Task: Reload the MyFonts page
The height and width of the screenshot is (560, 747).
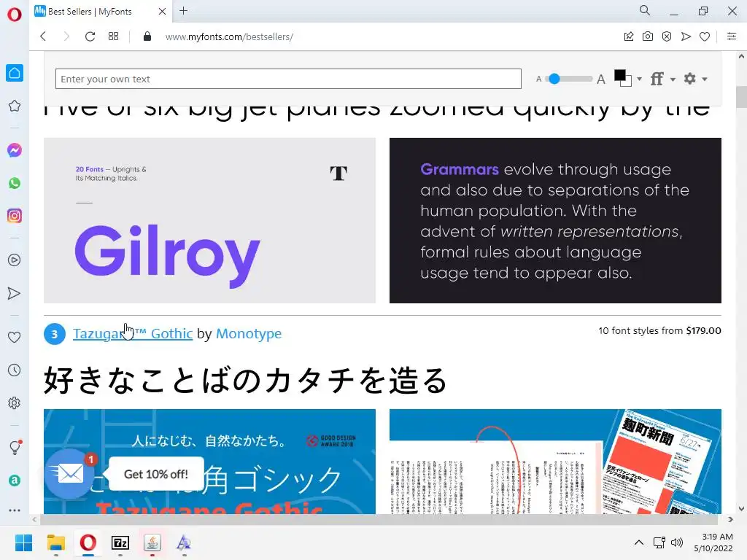Action: [x=90, y=36]
